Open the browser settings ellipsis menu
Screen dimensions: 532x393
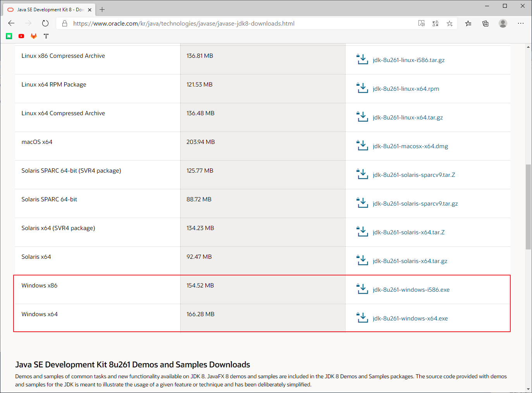coord(521,23)
